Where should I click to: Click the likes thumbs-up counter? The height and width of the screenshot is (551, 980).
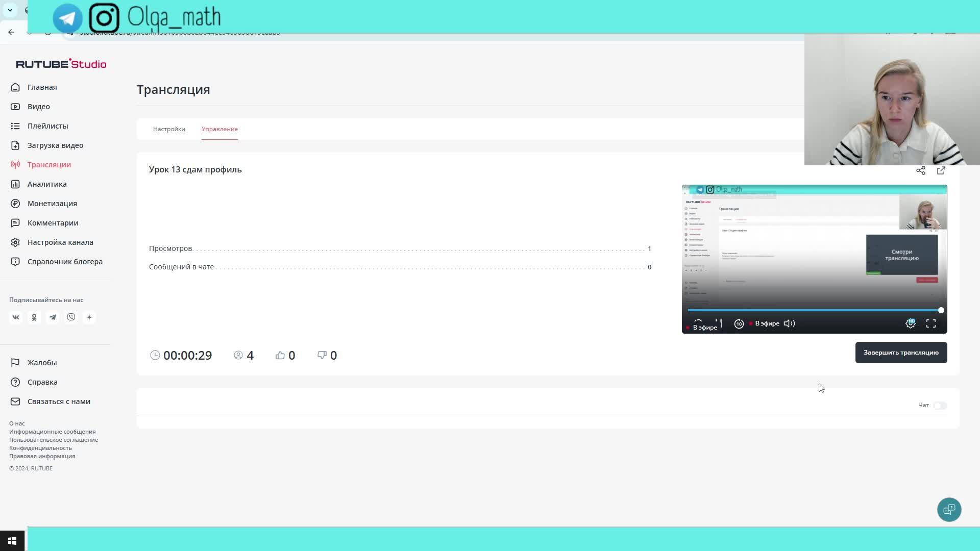(x=285, y=355)
